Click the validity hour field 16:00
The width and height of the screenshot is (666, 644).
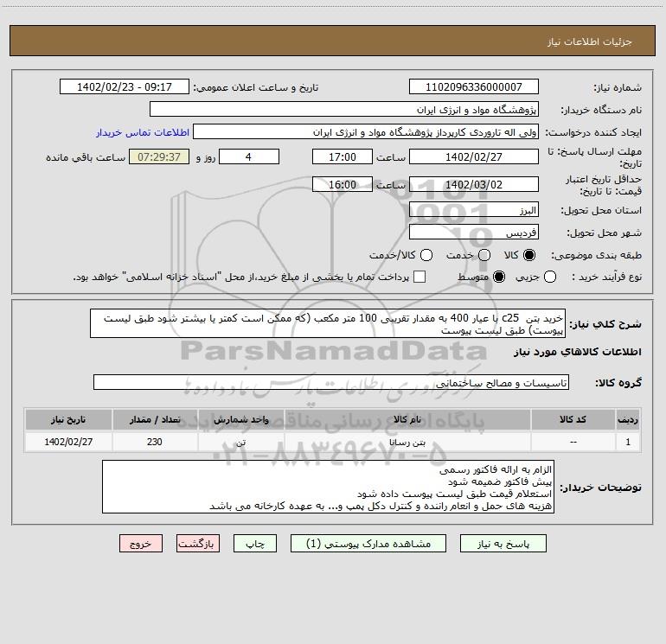343,184
